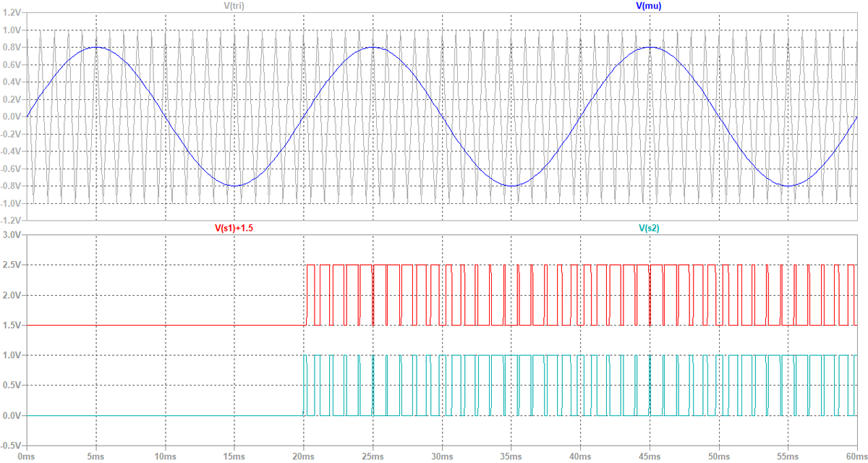Click the 20ms time axis label

[304, 457]
